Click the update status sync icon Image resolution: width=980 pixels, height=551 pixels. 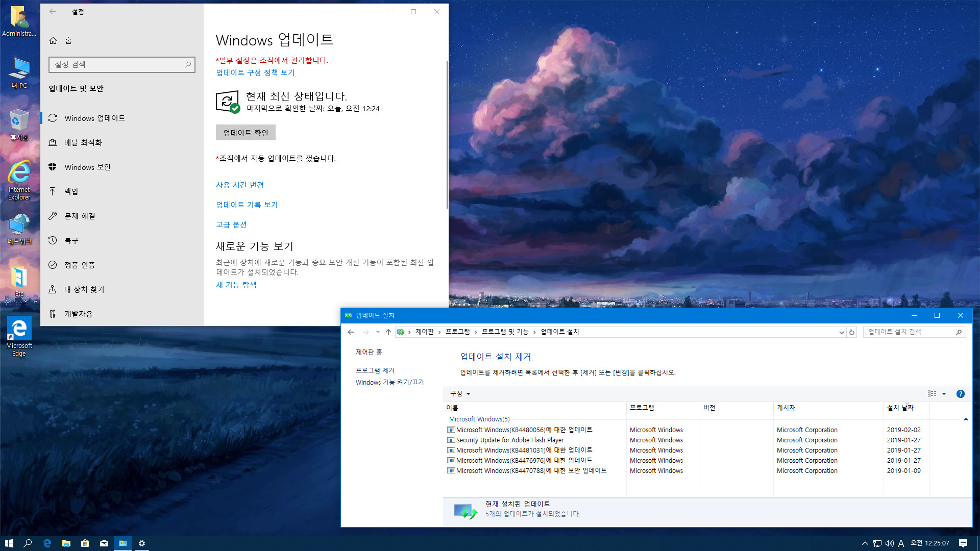228,102
